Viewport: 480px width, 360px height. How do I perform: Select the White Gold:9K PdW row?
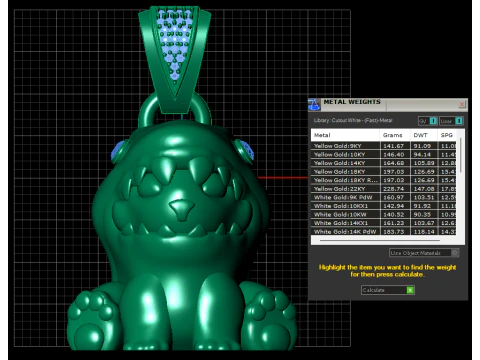pos(384,197)
